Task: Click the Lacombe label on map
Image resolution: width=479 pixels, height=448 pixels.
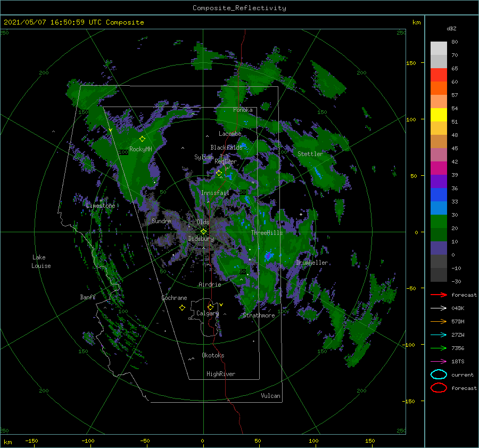Action: (x=230, y=134)
